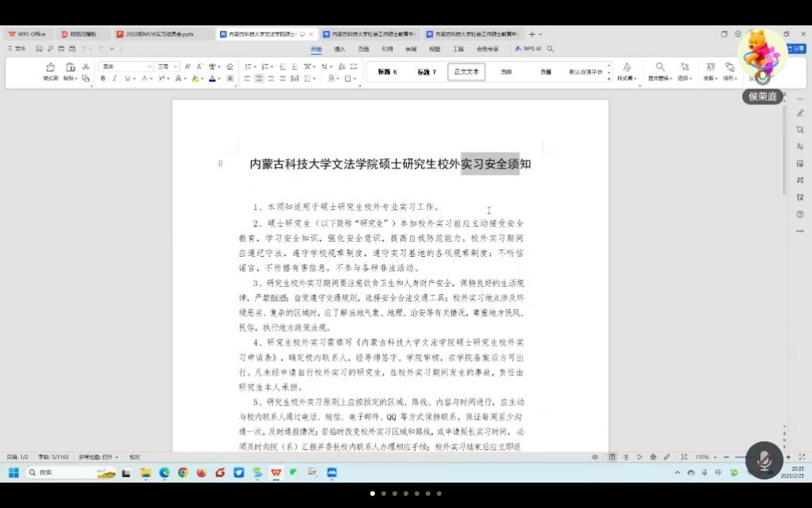Click the Style Set icon

coord(627,68)
